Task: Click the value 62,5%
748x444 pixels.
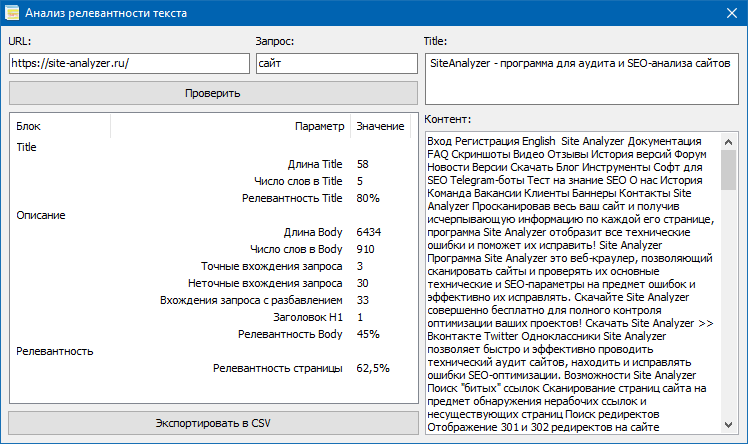Action: coord(373,368)
